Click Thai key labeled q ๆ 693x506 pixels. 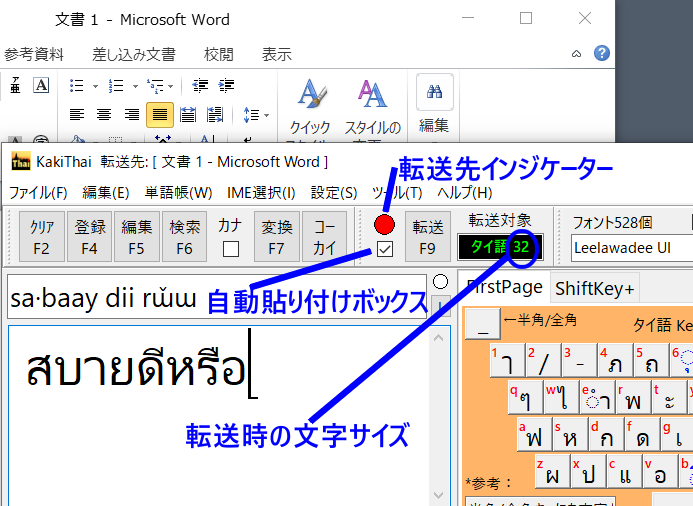(x=525, y=397)
